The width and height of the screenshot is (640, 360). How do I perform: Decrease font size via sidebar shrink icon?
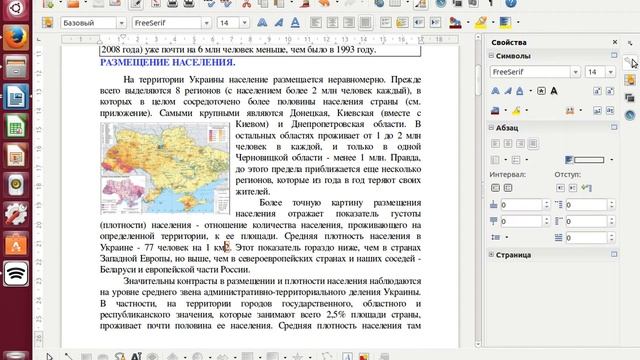(610, 91)
